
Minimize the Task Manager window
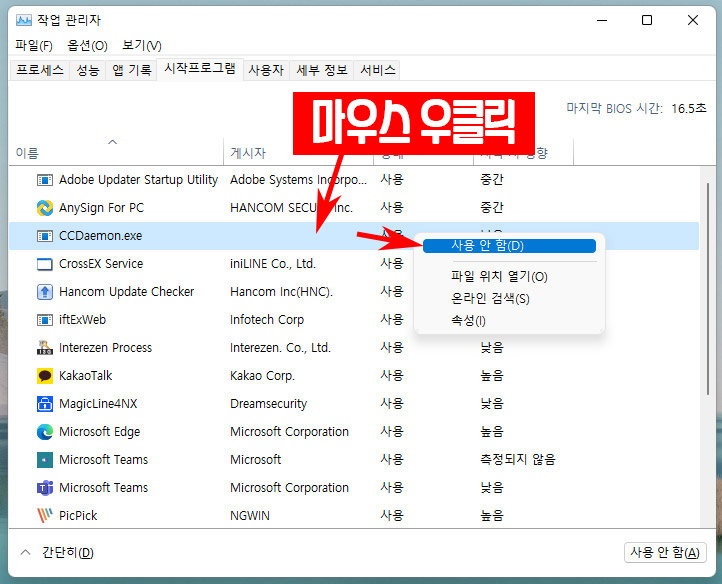click(602, 20)
